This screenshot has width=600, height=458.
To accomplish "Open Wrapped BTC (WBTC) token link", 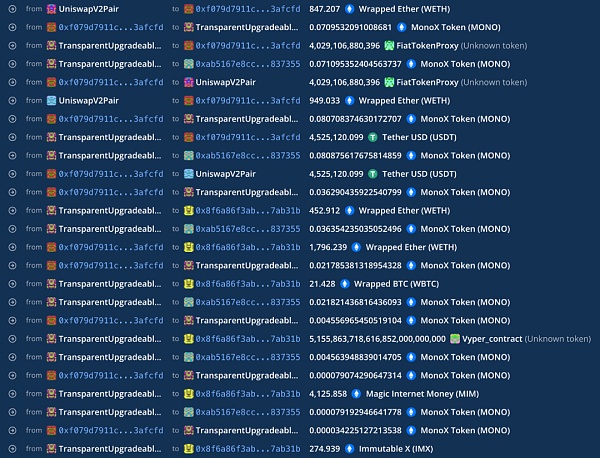I will 396,284.
